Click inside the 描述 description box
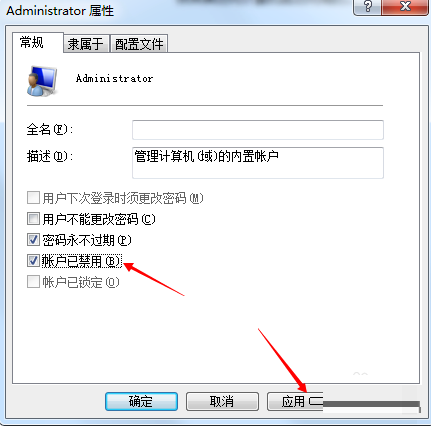Image resolution: width=431 pixels, height=427 pixels. pyautogui.click(x=258, y=163)
